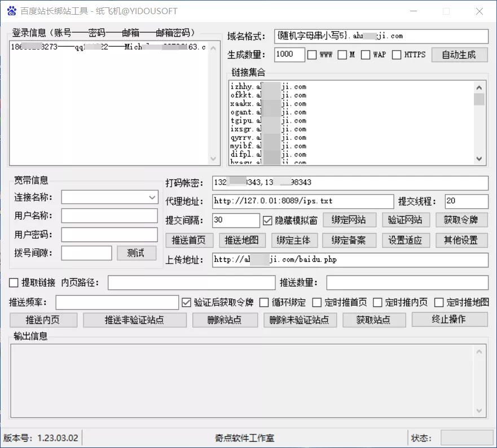Click the 测试 button
Viewport: 497px width, 448px height.
click(137, 253)
